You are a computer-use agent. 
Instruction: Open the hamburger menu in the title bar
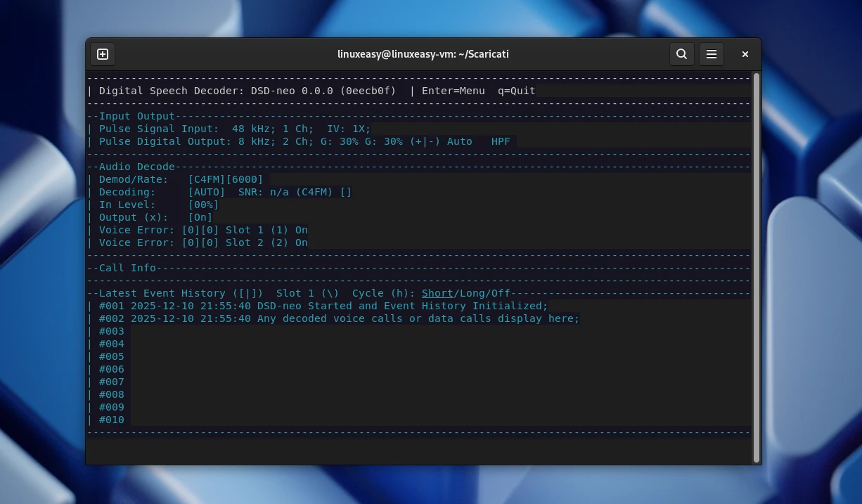[711, 54]
